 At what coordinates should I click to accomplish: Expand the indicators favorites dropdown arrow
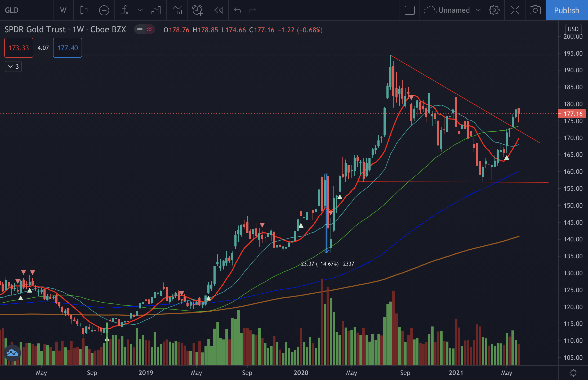[140, 10]
